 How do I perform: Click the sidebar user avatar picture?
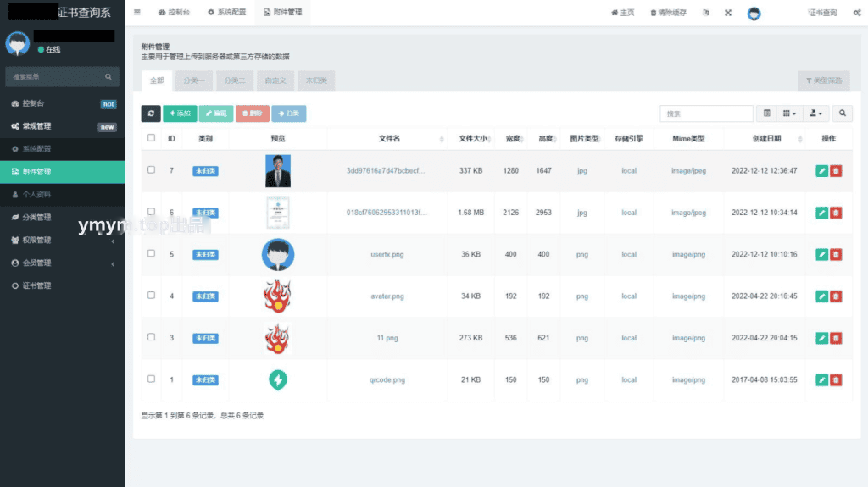pyautogui.click(x=18, y=44)
